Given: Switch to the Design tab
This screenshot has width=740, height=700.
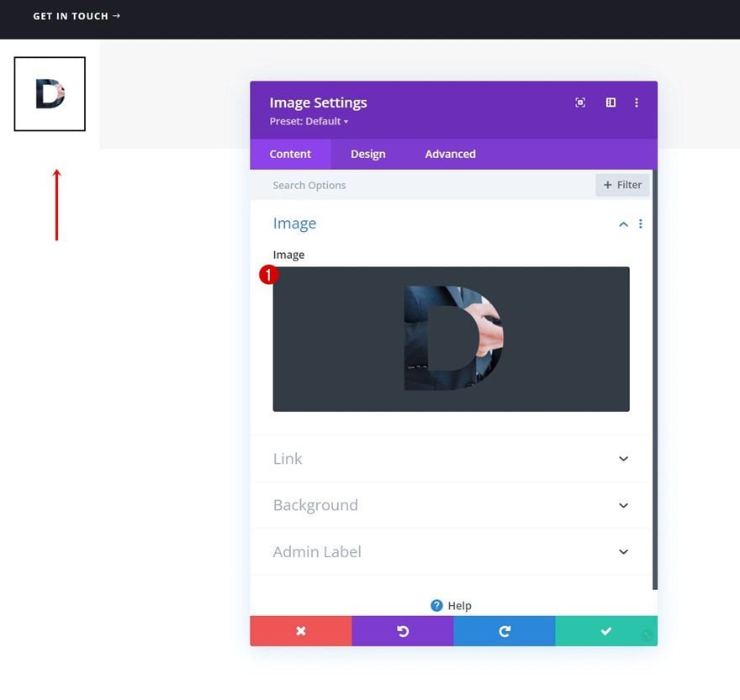Looking at the screenshot, I should click(x=367, y=154).
